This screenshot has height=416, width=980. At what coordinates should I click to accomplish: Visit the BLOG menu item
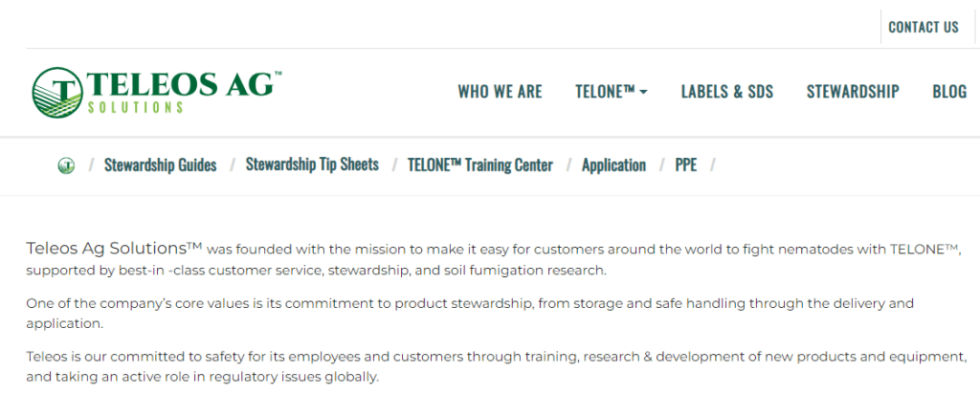tap(949, 92)
